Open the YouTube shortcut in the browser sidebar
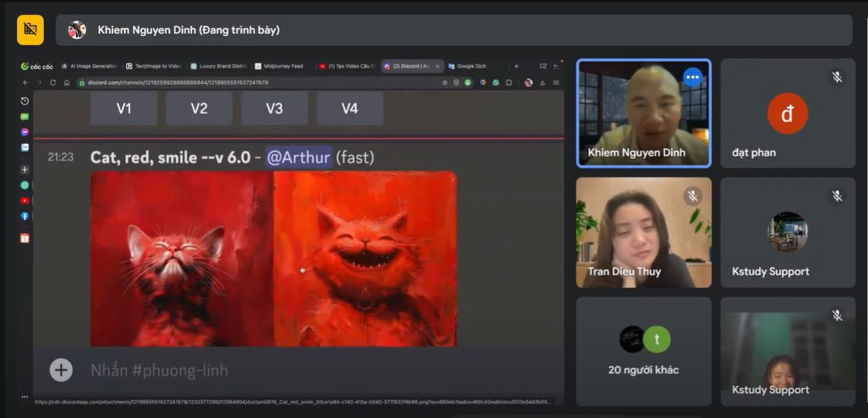 point(25,201)
